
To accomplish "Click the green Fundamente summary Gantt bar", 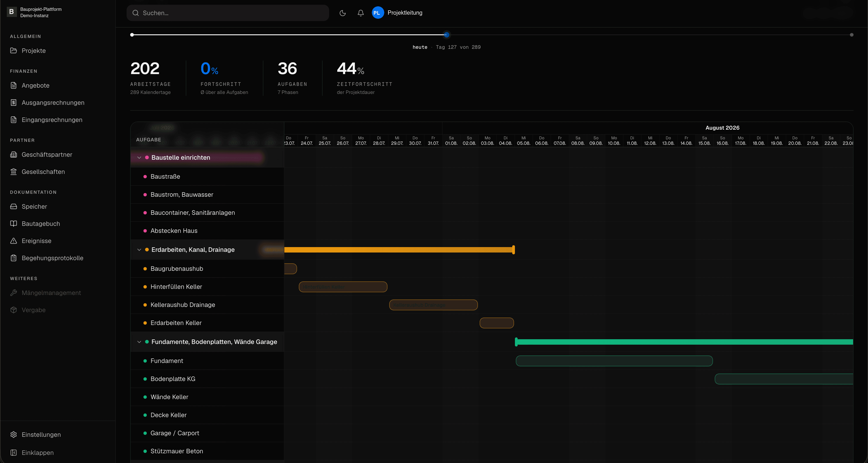I will point(684,342).
